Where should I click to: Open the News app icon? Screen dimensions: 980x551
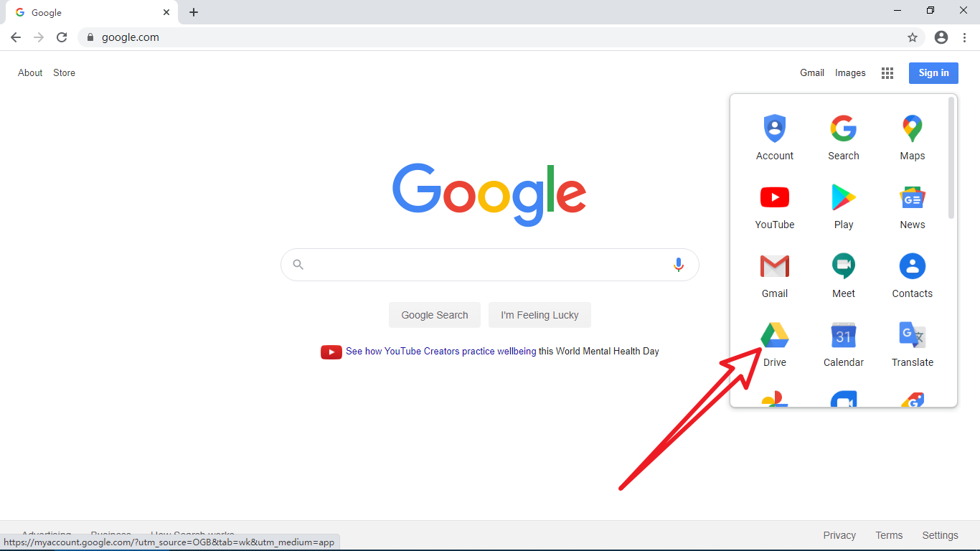[x=913, y=197]
